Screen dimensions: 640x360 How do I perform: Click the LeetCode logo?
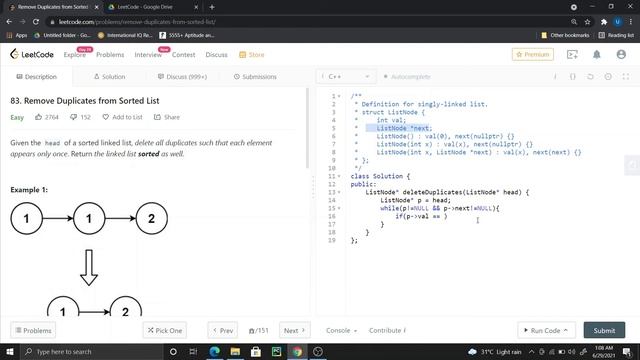click(31, 54)
